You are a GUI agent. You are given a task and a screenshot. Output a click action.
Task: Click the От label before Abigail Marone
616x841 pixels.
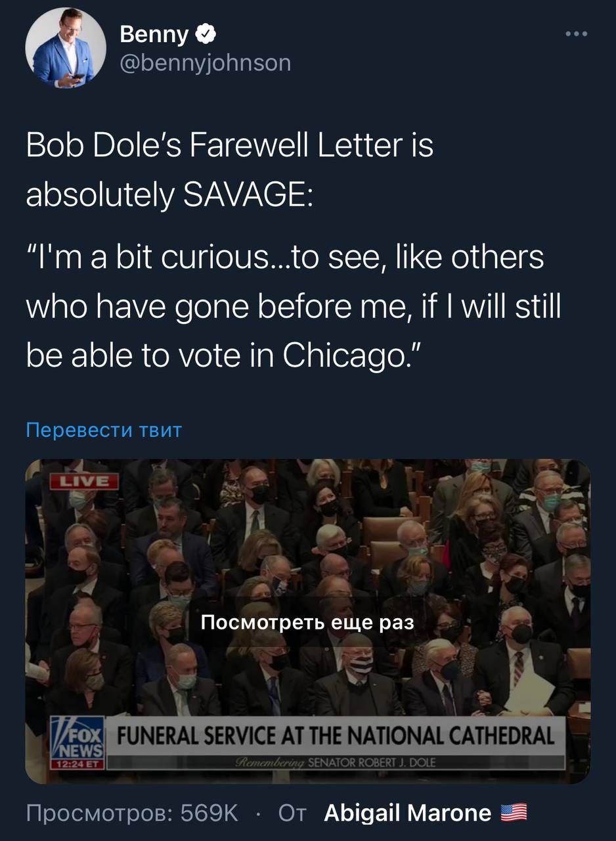tap(292, 813)
